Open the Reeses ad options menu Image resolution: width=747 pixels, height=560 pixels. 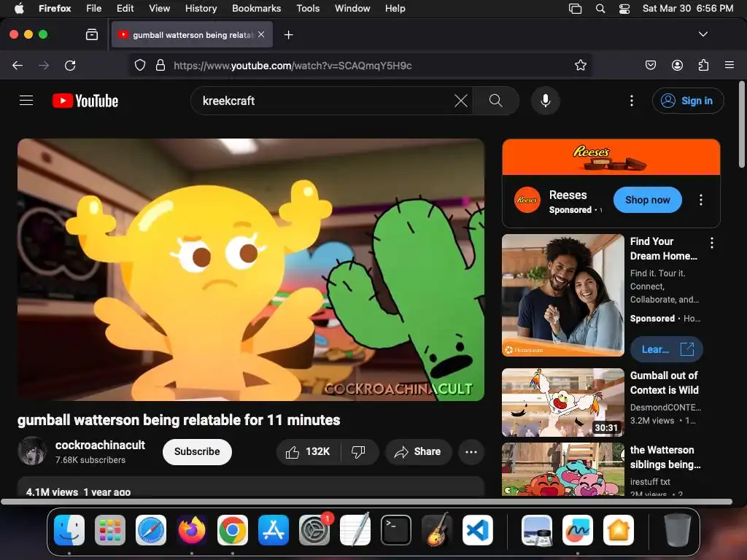tap(700, 200)
